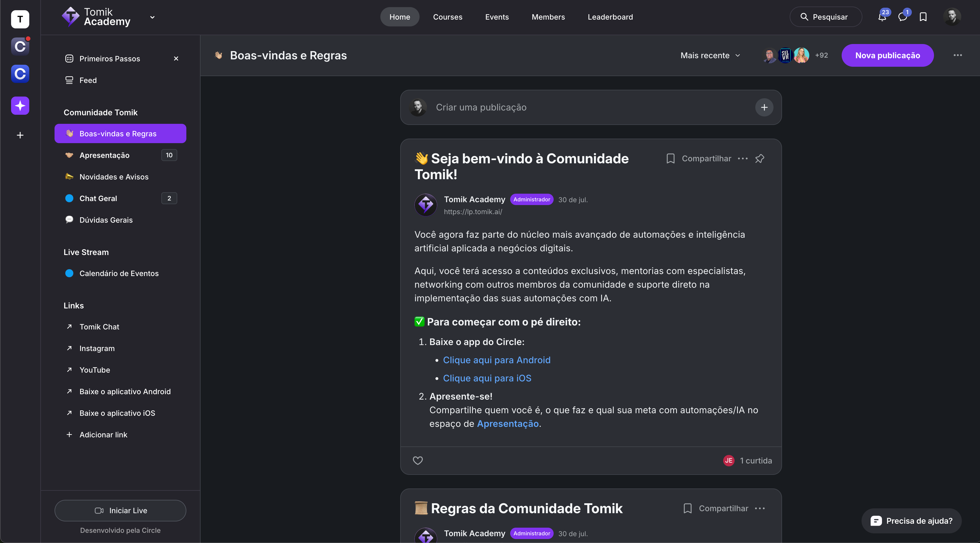Click the Criar uma publicação field
The width and height of the screenshot is (980, 543).
pyautogui.click(x=591, y=107)
